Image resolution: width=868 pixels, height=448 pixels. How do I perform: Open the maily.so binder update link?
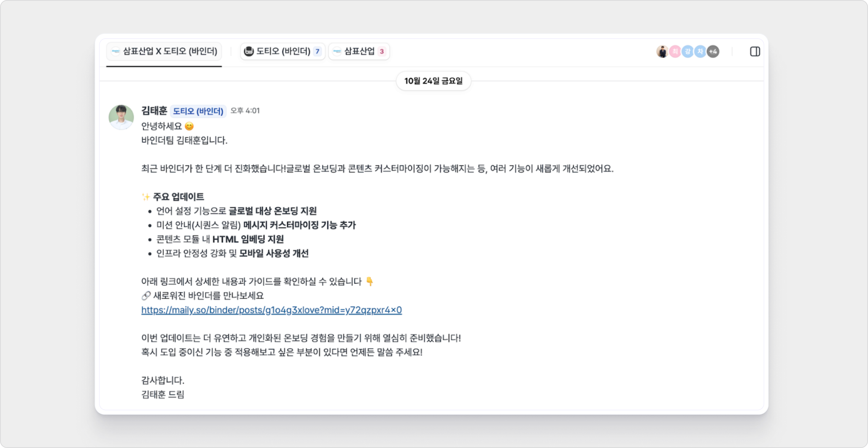[x=272, y=310]
